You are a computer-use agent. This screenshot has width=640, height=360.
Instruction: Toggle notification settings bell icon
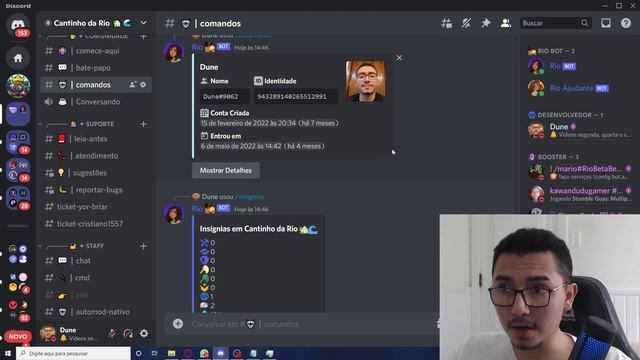pos(466,23)
